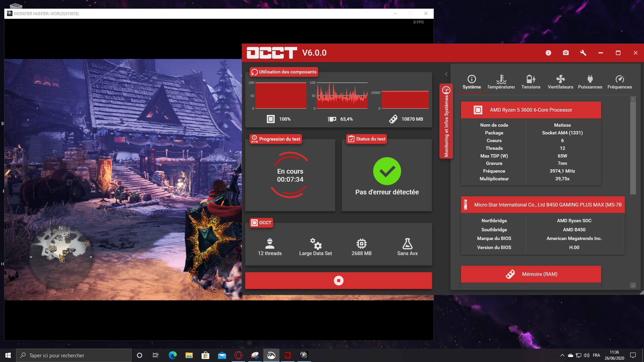Take a screenshot with the OCCT camera icon

point(566,53)
